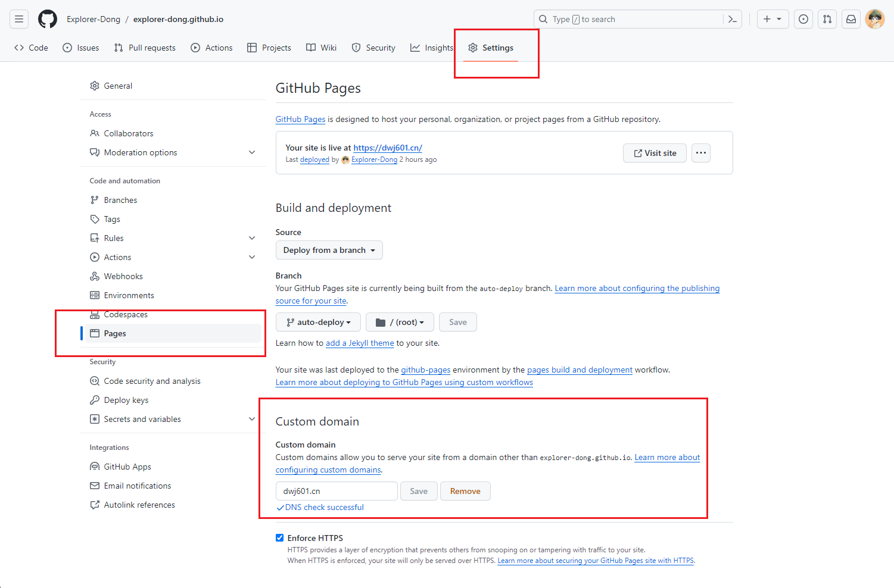Open pages build and deployment workflow link
Screen dimensions: 894x588
click(x=580, y=370)
